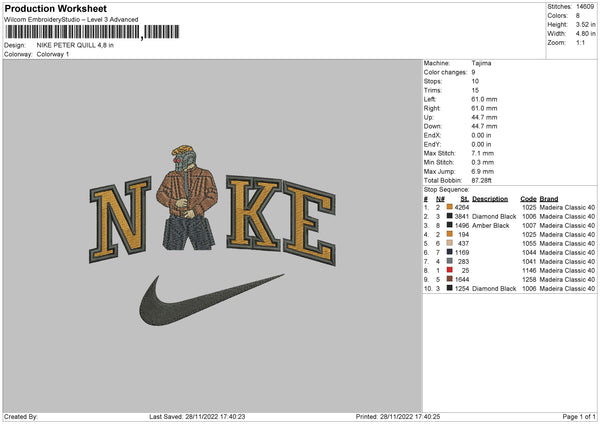Screen dimensions: 600x424
Task: Click the 'Amber Black' description text
Action: click(x=491, y=225)
